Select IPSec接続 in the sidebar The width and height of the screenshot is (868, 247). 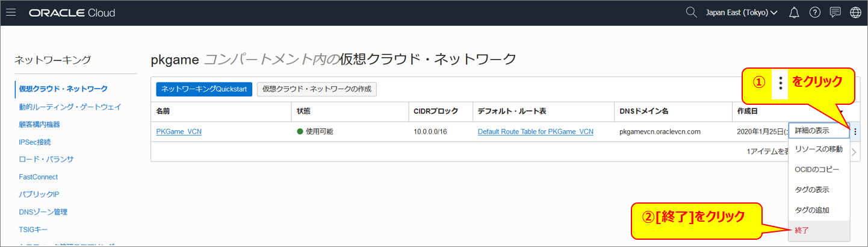pos(34,142)
